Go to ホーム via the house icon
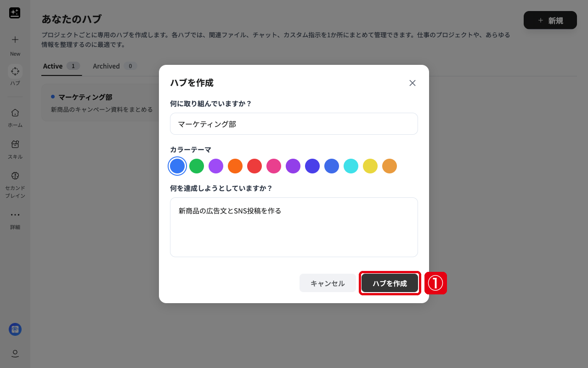The image size is (588, 368). click(x=15, y=113)
